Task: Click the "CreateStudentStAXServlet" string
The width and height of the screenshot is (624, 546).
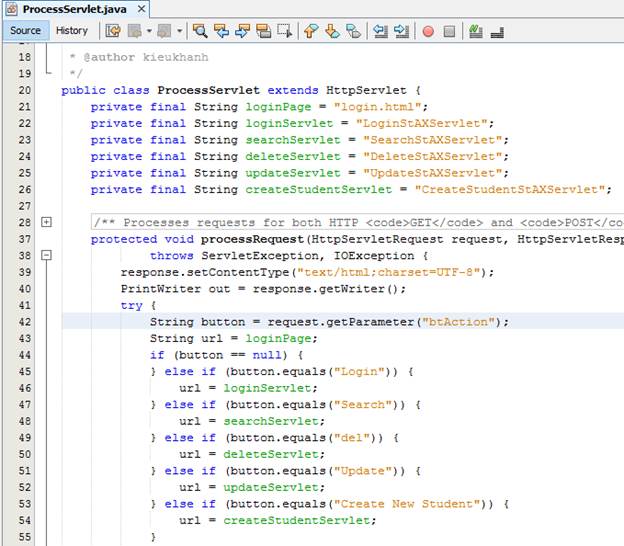Action: 510,189
